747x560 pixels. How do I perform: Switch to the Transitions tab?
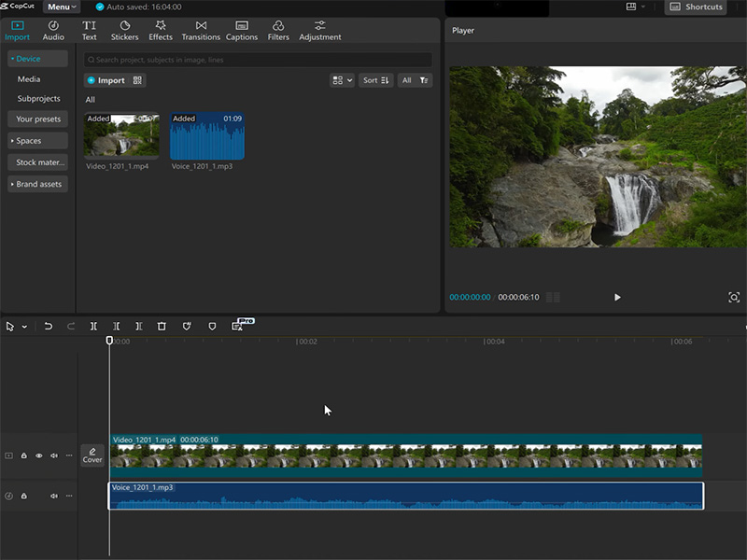[x=201, y=31]
